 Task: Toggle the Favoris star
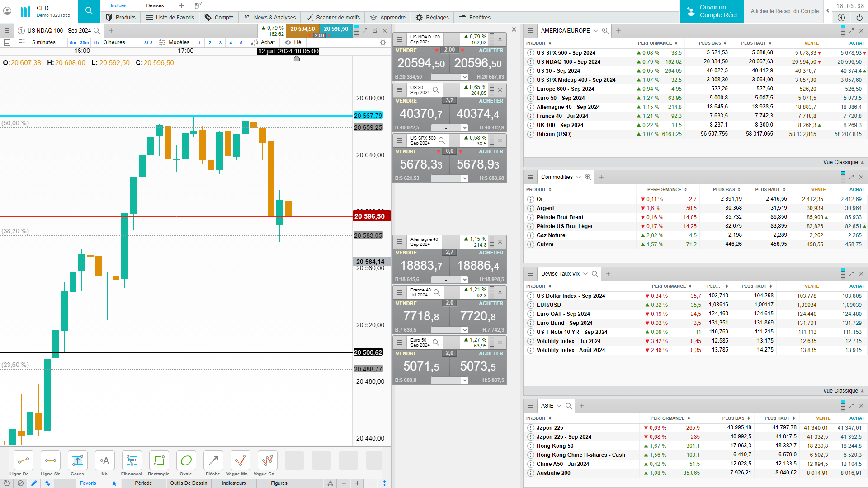point(114,483)
